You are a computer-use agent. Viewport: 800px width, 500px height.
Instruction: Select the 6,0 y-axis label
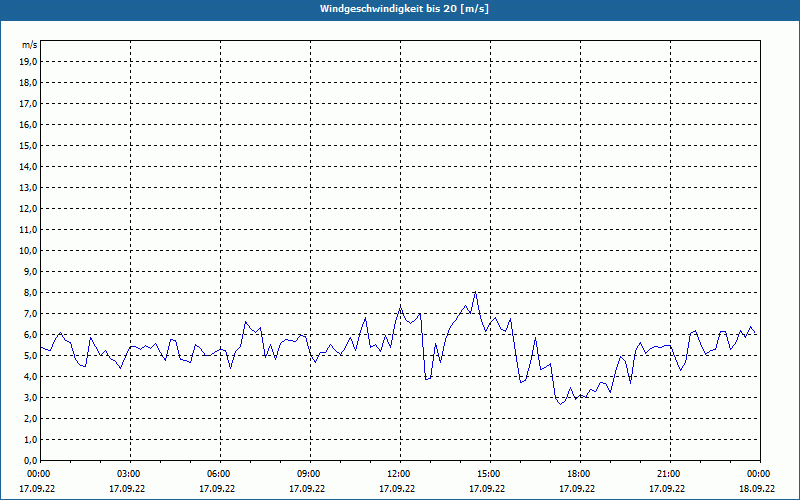(x=31, y=335)
